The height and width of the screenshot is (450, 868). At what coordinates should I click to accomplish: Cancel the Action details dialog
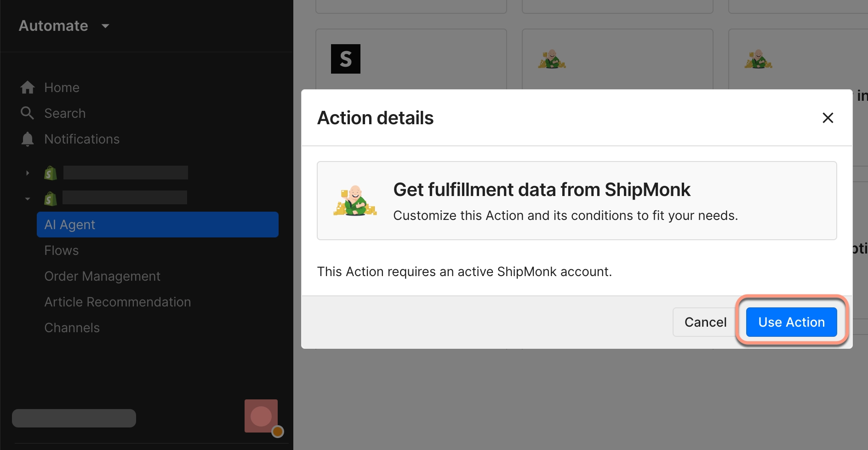click(705, 322)
